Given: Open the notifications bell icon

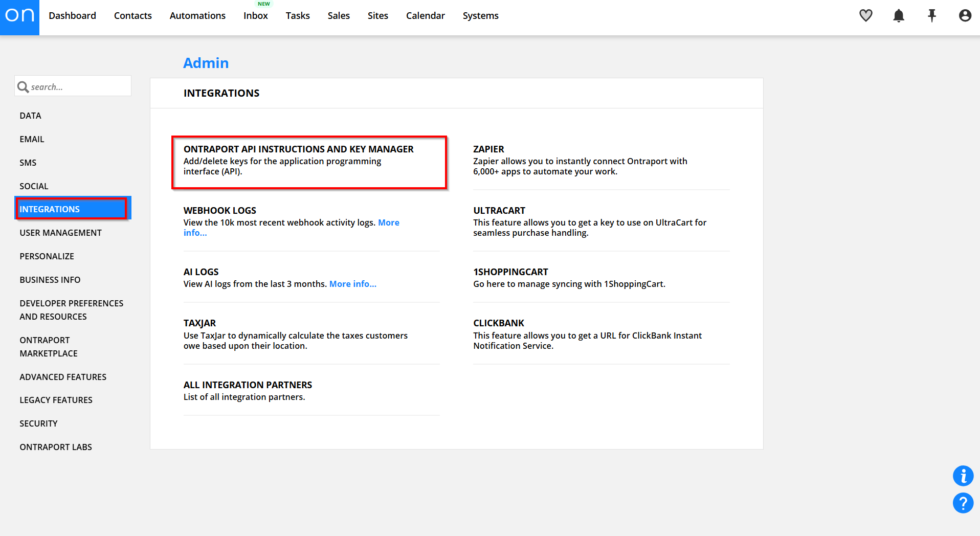Looking at the screenshot, I should [x=898, y=16].
